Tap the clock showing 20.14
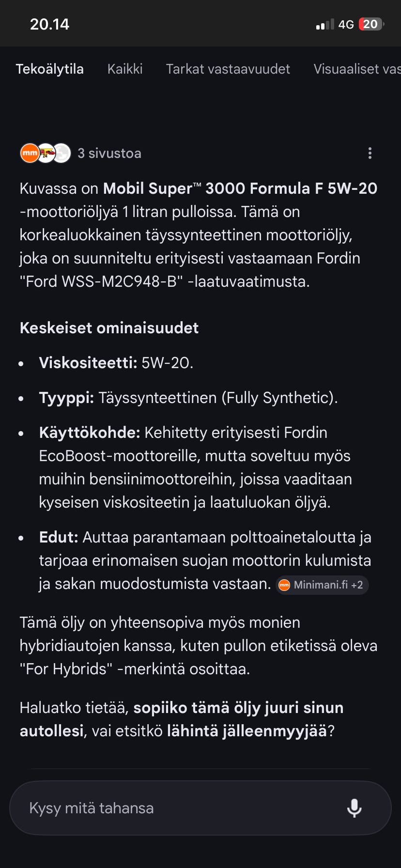401x868 pixels. pos(50,23)
